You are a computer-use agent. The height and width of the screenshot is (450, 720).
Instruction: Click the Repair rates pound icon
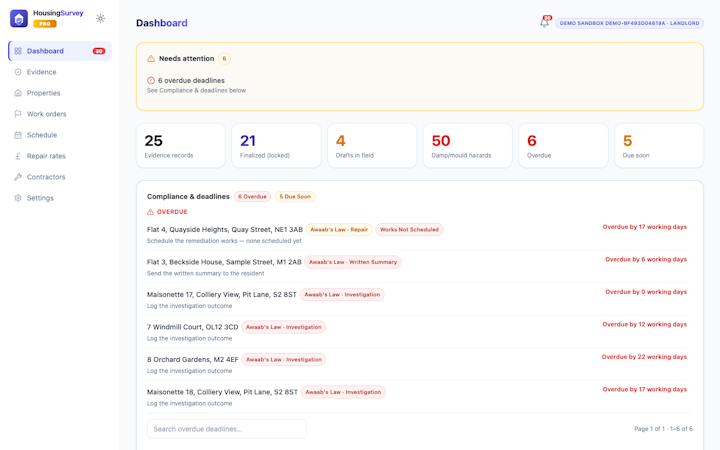pyautogui.click(x=18, y=156)
